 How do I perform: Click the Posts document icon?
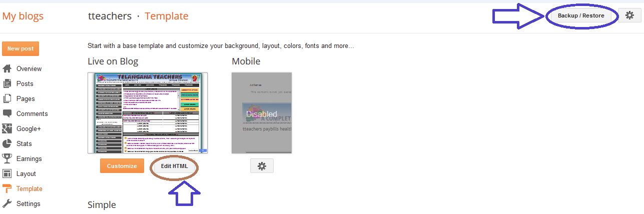point(7,83)
